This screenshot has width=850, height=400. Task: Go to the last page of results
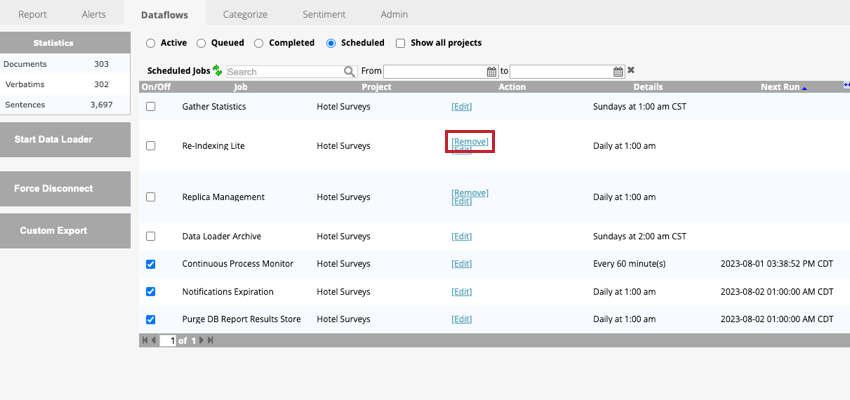coord(210,341)
